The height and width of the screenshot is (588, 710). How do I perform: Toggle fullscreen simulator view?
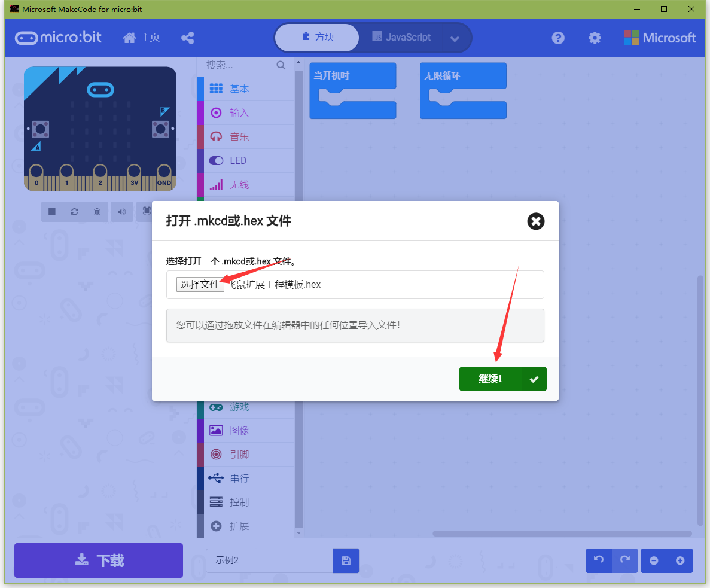coord(146,211)
